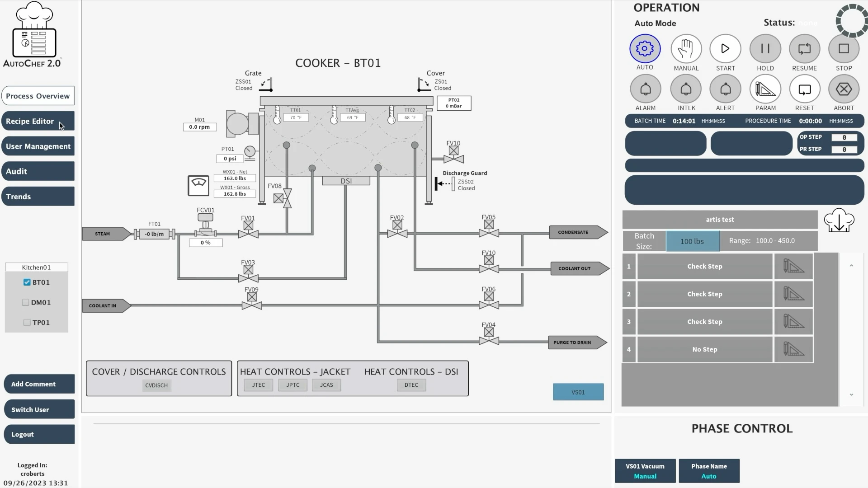Select MANUAL hand mode icon
The image size is (868, 488).
(x=686, y=49)
